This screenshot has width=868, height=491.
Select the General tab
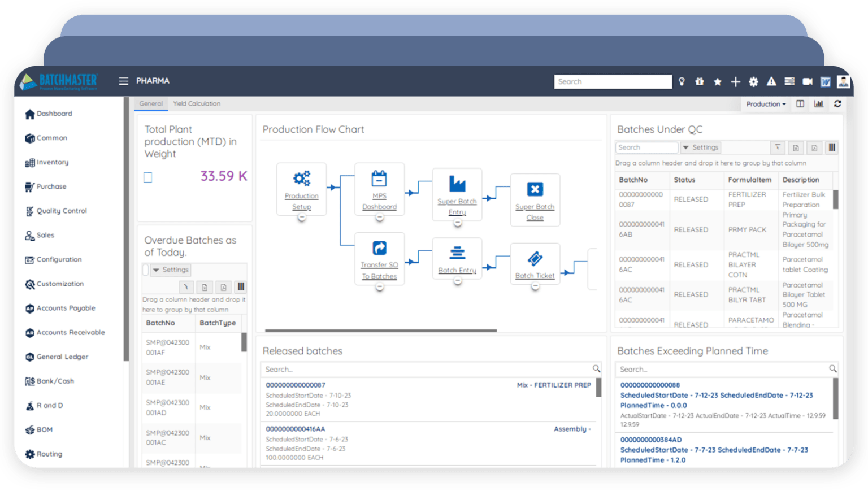(x=151, y=103)
